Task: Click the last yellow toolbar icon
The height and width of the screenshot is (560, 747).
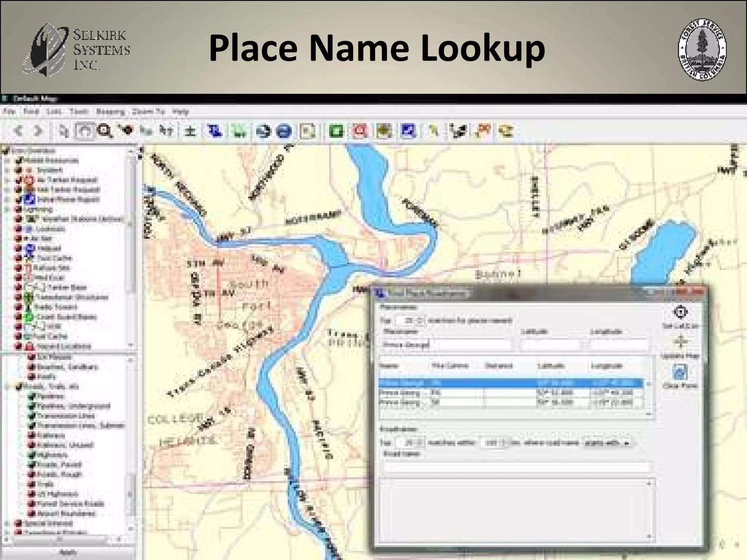Action: point(506,131)
